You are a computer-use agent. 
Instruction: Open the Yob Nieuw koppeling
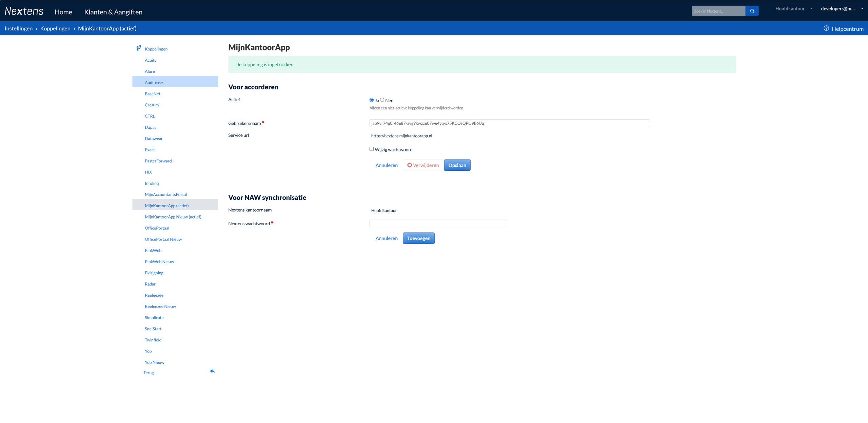coord(154,362)
